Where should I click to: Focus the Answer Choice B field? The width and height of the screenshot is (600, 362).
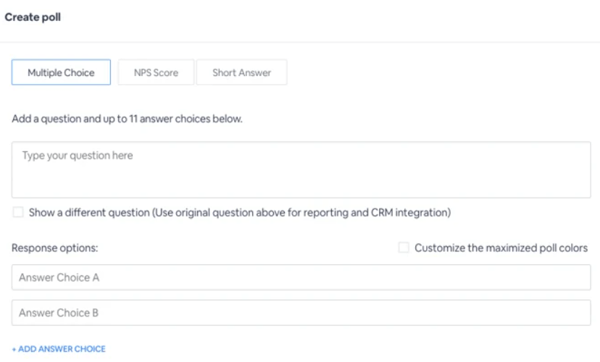click(x=301, y=313)
